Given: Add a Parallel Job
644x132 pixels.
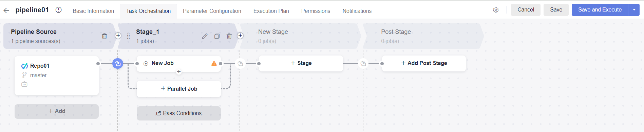Looking at the screenshot, I should (x=179, y=89).
